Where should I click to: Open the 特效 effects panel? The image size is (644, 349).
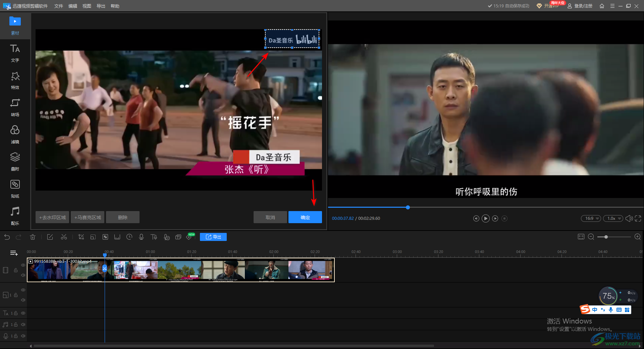coord(15,80)
